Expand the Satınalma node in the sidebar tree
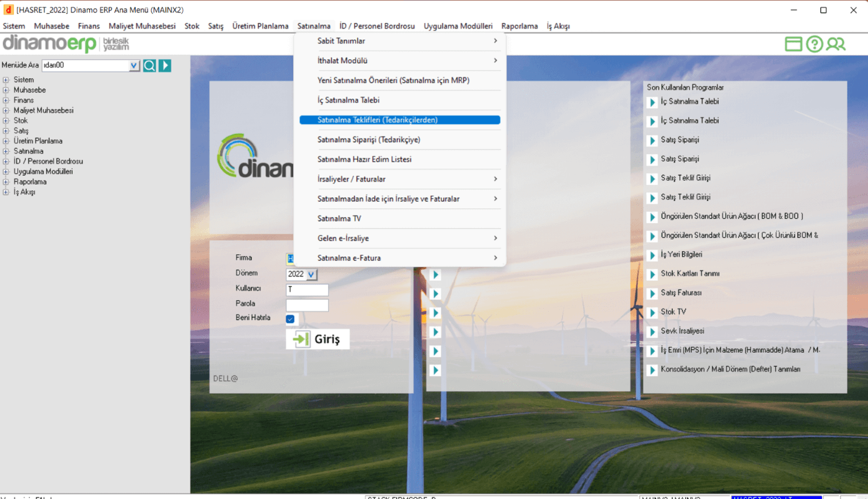The width and height of the screenshot is (868, 499). 6,151
